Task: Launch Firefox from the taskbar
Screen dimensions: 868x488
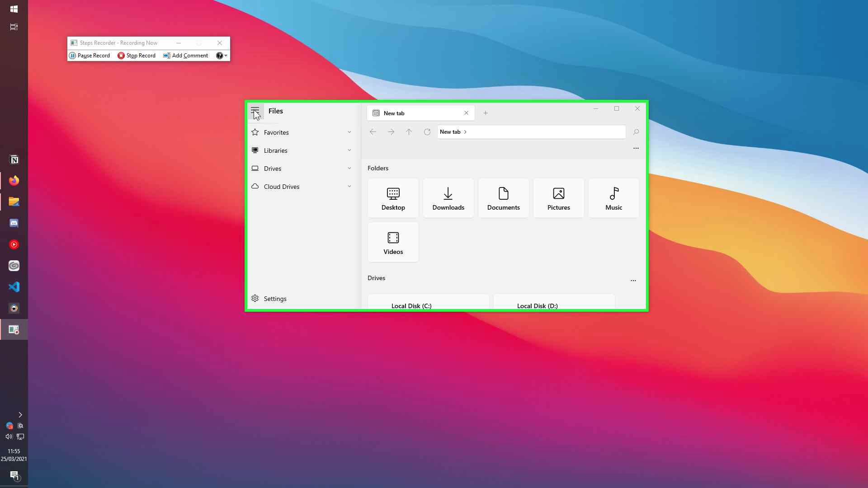Action: click(x=14, y=180)
